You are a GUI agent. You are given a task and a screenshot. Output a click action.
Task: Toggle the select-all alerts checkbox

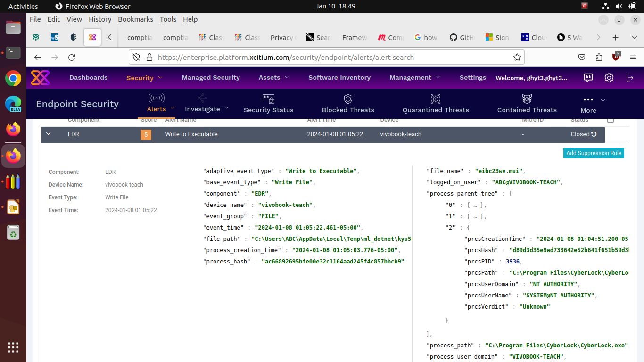click(611, 120)
